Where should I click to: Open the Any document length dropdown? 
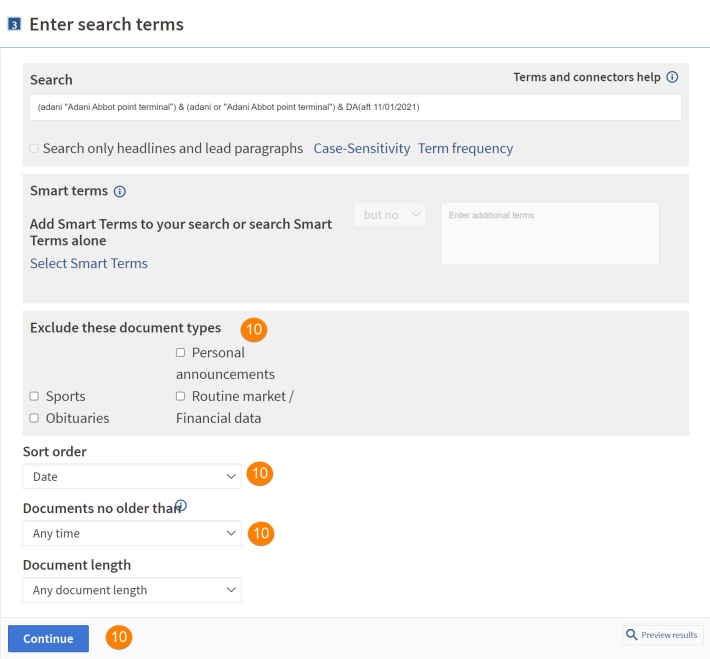pos(132,590)
